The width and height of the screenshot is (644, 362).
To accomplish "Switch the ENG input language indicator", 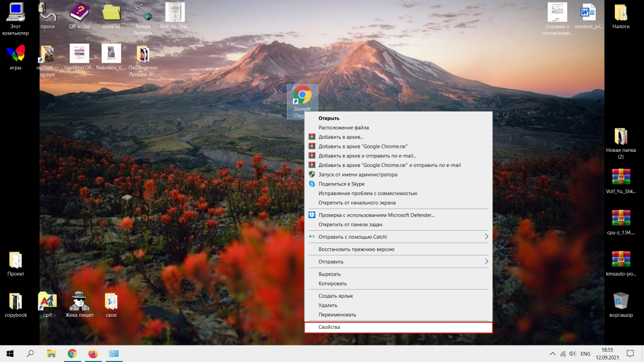I will [x=585, y=354].
